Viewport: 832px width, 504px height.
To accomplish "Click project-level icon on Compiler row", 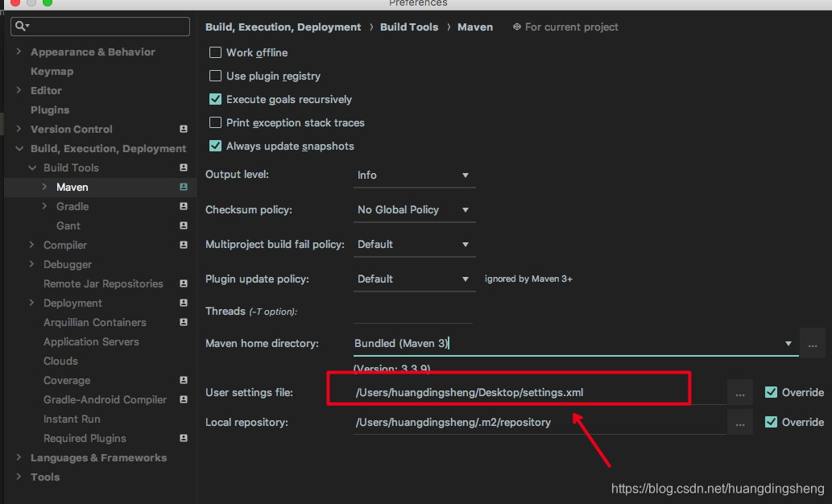I will pyautogui.click(x=184, y=245).
